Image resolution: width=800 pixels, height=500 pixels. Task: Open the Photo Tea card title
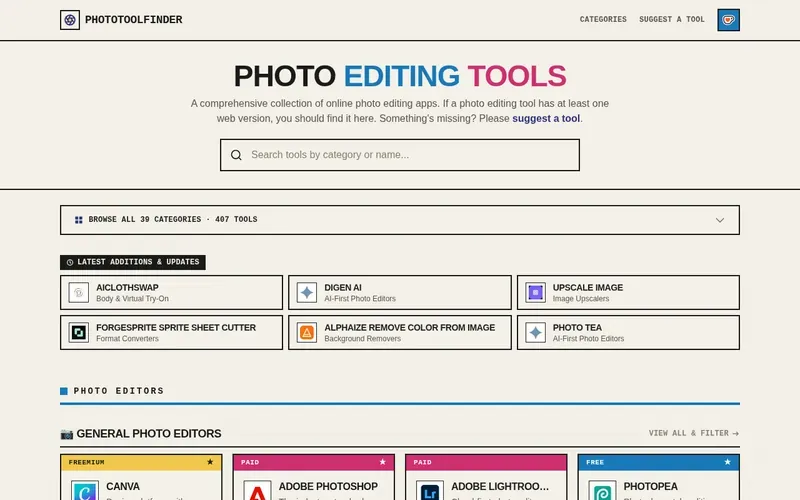tap(577, 328)
